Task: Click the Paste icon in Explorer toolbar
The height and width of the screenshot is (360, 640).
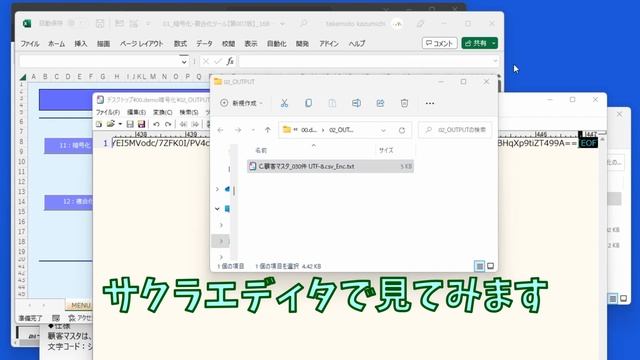Action: [332, 103]
